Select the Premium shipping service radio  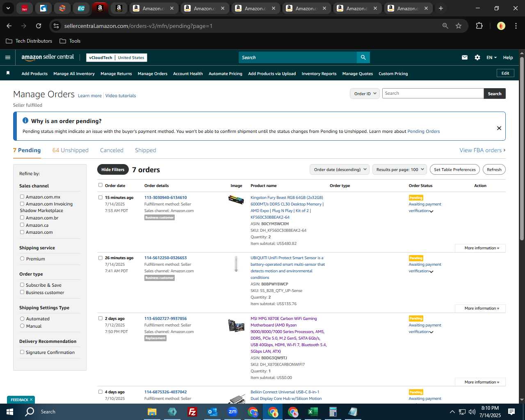[x=22, y=259]
